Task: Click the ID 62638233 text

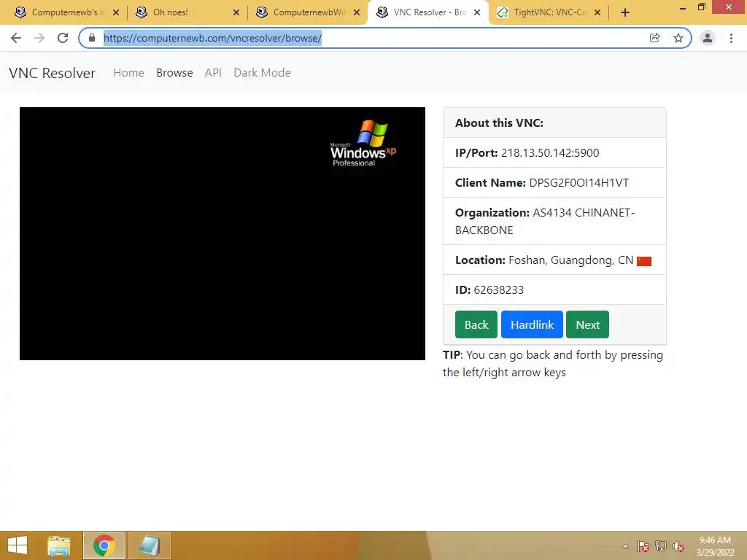Action: click(x=489, y=290)
